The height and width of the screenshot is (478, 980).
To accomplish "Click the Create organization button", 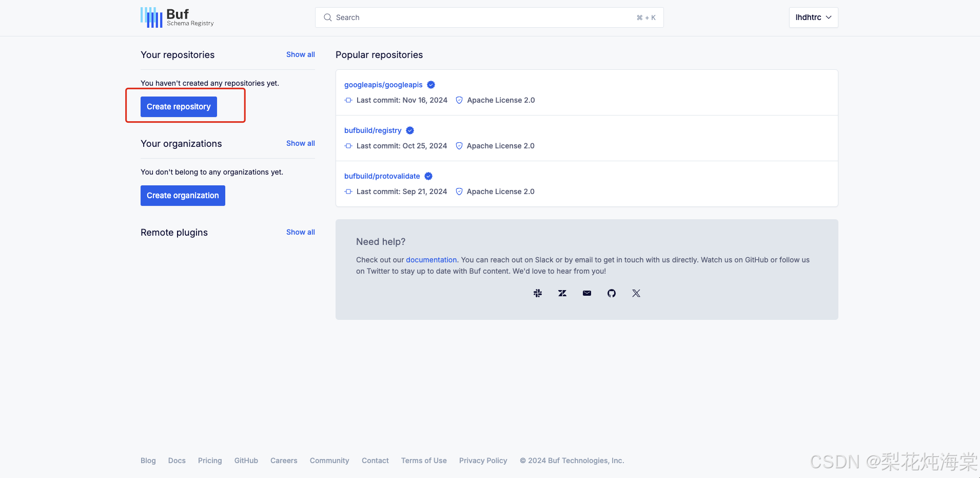I will pyautogui.click(x=183, y=196).
